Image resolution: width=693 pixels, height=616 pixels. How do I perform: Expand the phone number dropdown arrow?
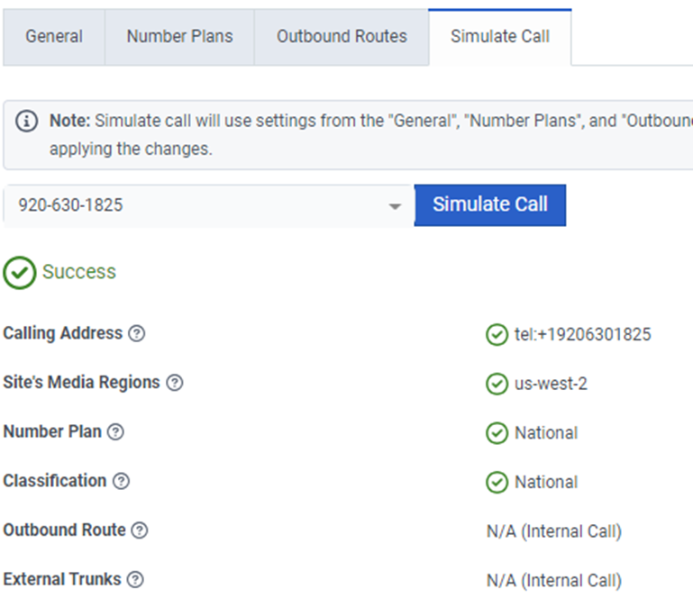pos(395,206)
